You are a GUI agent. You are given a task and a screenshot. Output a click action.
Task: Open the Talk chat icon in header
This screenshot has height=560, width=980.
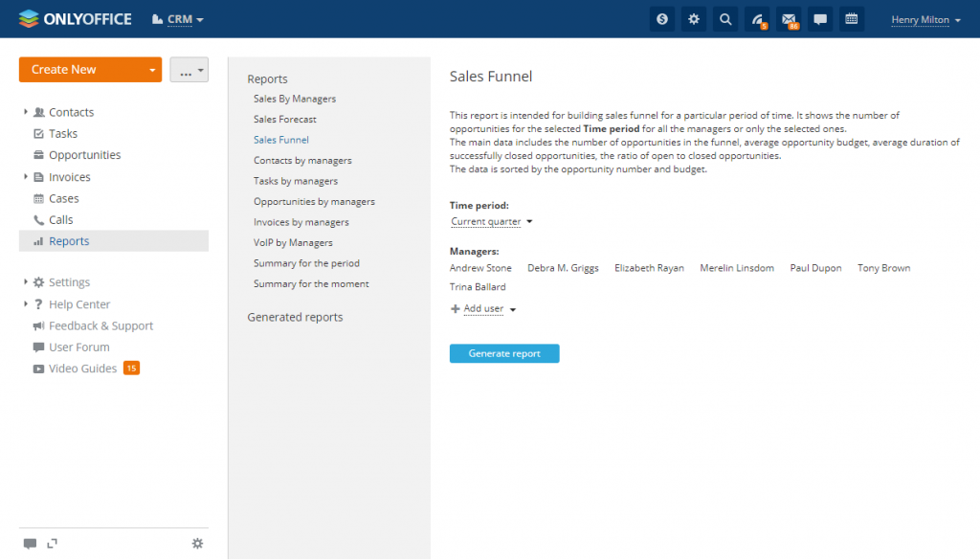point(819,19)
